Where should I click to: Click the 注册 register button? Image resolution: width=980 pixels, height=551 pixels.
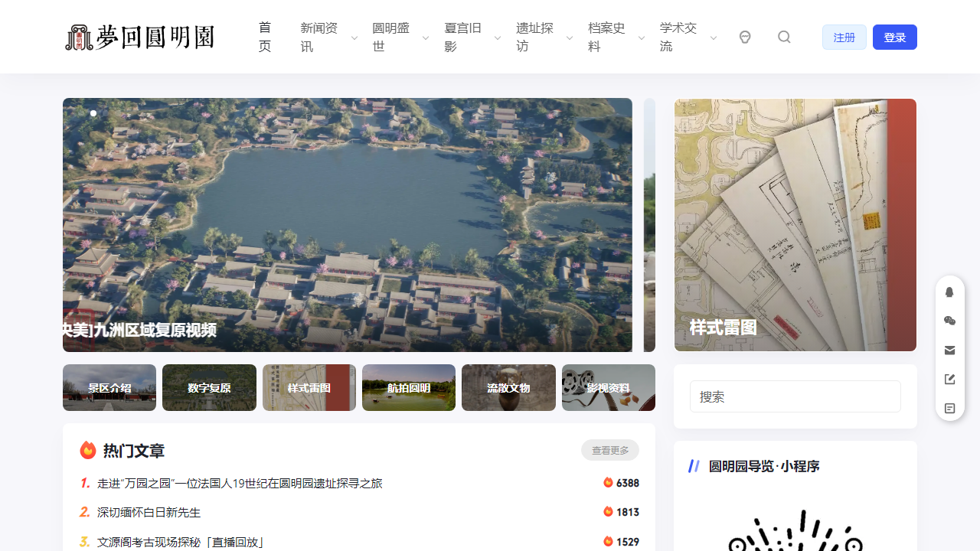tap(844, 37)
